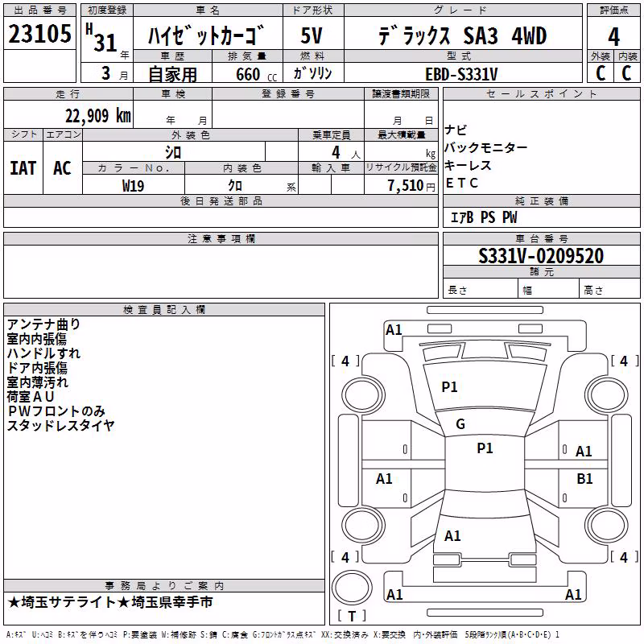Viewport: 644px width, 644px height.
Task: Click sales point ナビ
Action: point(456,130)
